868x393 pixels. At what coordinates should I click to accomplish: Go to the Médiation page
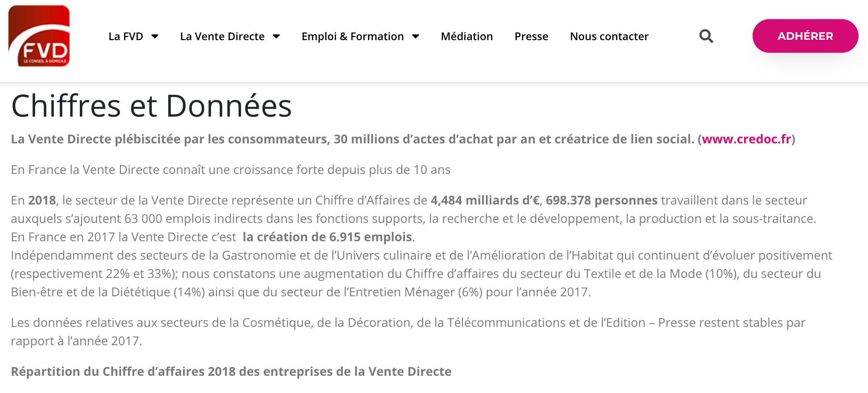coord(467,36)
